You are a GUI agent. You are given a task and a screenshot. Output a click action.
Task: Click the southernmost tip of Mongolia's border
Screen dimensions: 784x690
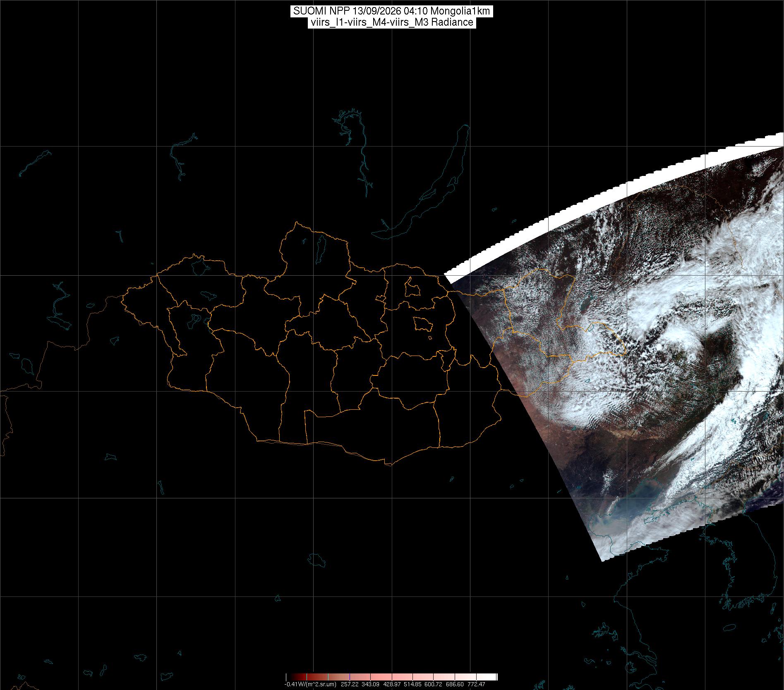pyautogui.click(x=388, y=464)
